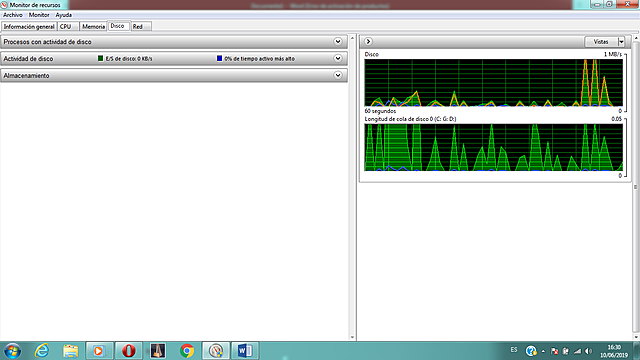640x360 pixels.
Task: Switch to the Memoria tab
Action: click(x=93, y=27)
